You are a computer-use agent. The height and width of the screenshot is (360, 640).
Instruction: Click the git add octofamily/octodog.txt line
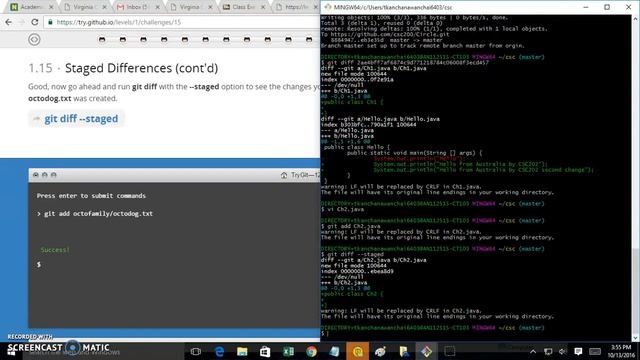click(x=95, y=213)
